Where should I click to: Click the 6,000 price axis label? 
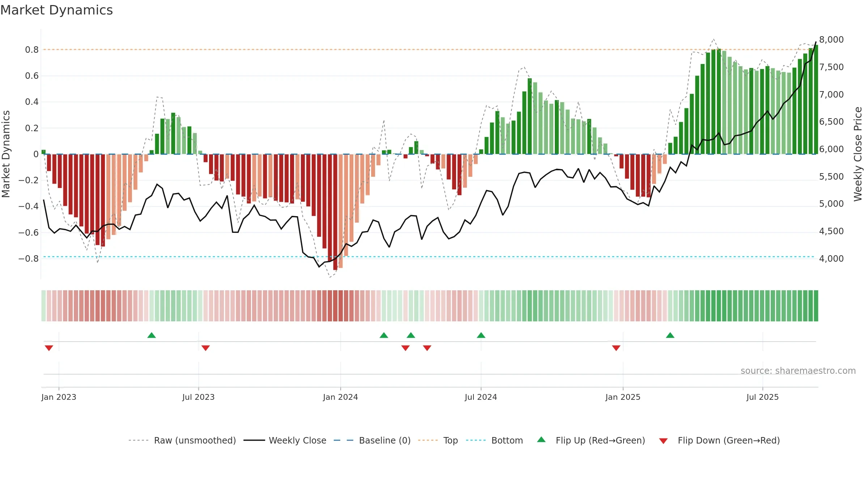[831, 149]
